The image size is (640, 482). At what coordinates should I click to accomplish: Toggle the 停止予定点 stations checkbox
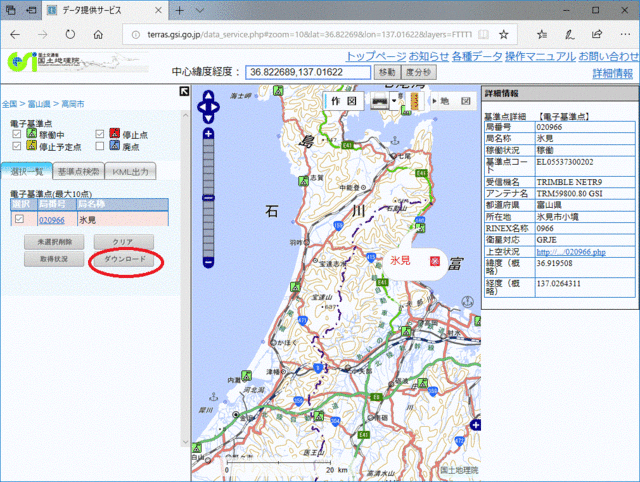tap(17, 146)
